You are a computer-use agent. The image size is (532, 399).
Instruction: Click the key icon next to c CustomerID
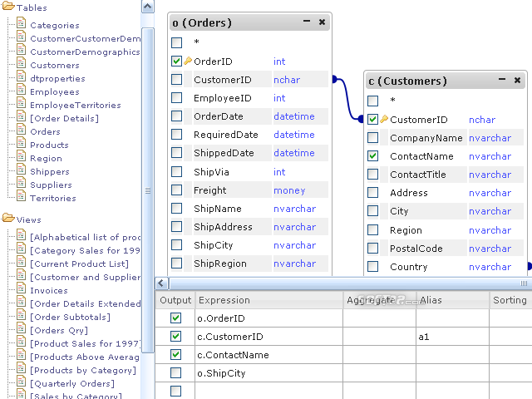pyautogui.click(x=384, y=119)
